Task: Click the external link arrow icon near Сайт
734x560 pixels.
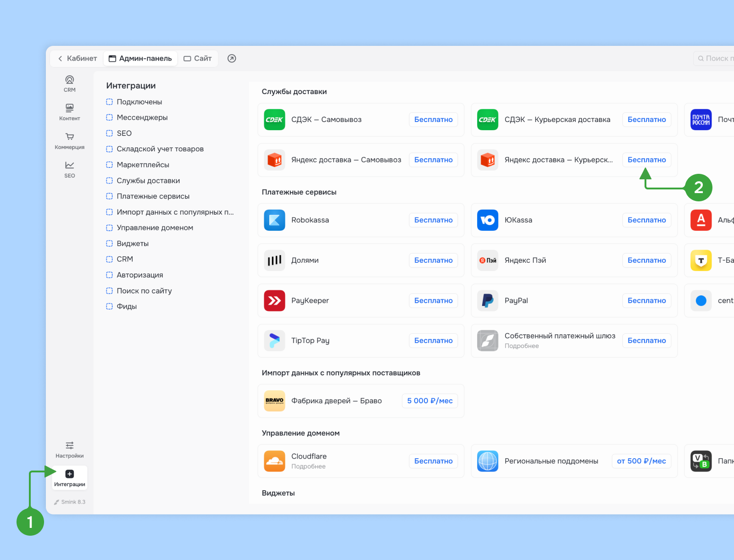Action: click(232, 58)
